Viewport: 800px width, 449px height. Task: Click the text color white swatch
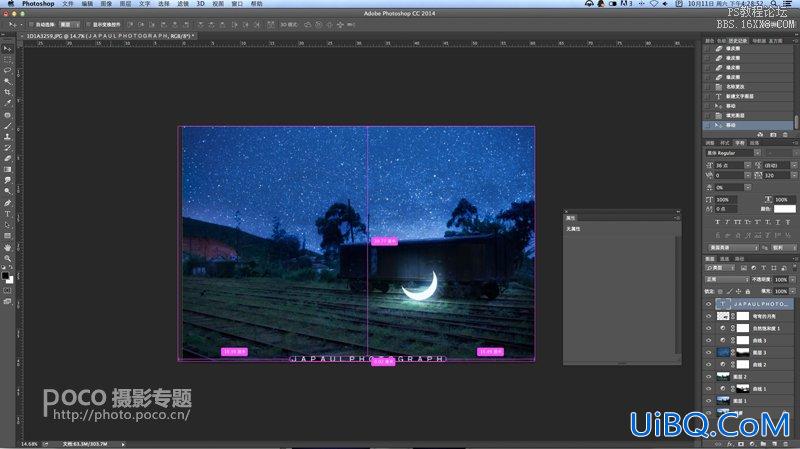[x=785, y=209]
